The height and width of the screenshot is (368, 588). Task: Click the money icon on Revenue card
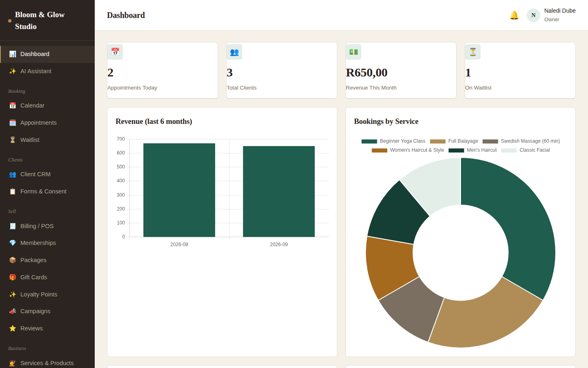coord(354,52)
